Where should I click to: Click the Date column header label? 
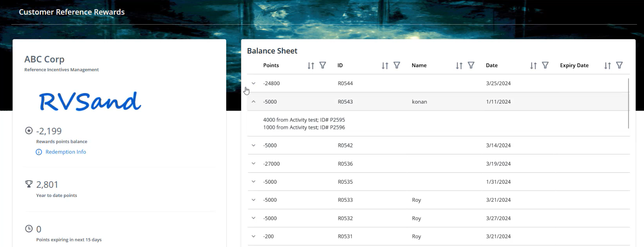point(491,65)
